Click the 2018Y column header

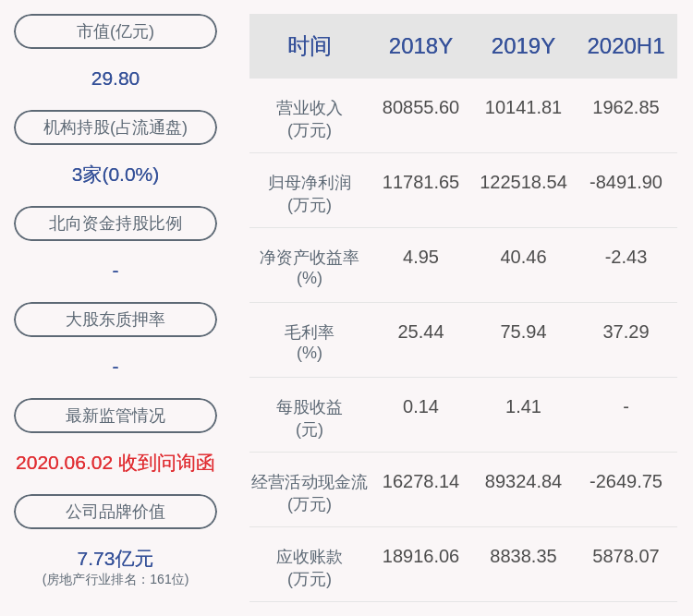point(420,46)
